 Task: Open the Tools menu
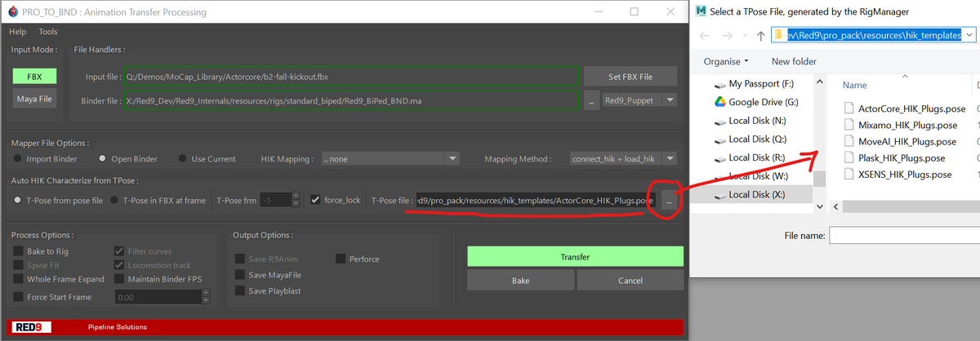(48, 32)
